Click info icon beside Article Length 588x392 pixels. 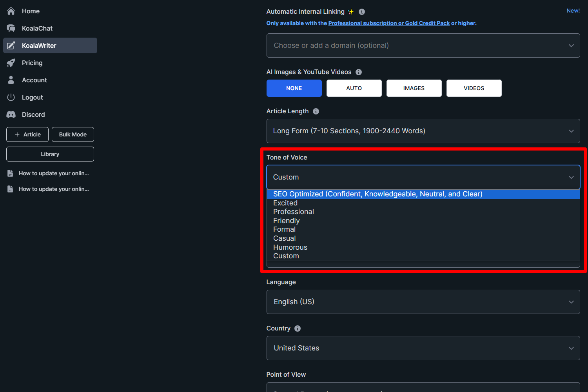(316, 111)
